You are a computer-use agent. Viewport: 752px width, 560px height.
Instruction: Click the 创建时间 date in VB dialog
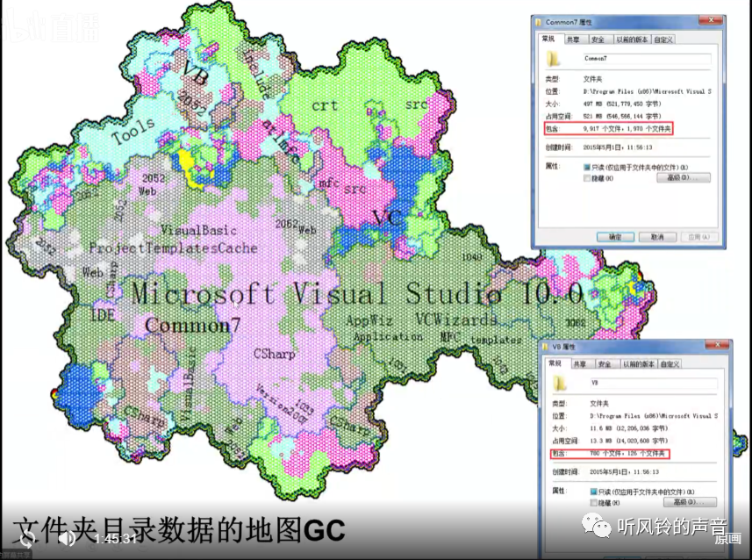[x=625, y=471]
